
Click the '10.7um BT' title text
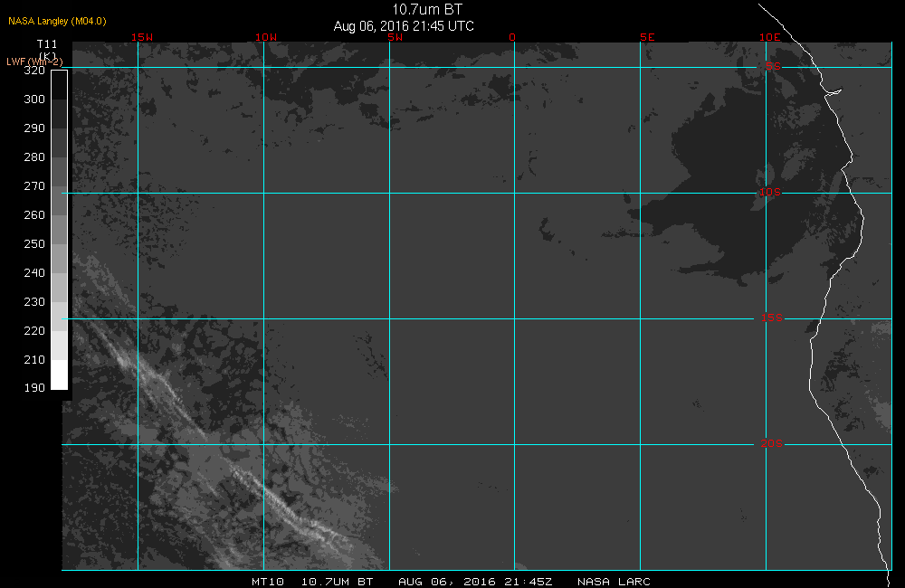427,10
